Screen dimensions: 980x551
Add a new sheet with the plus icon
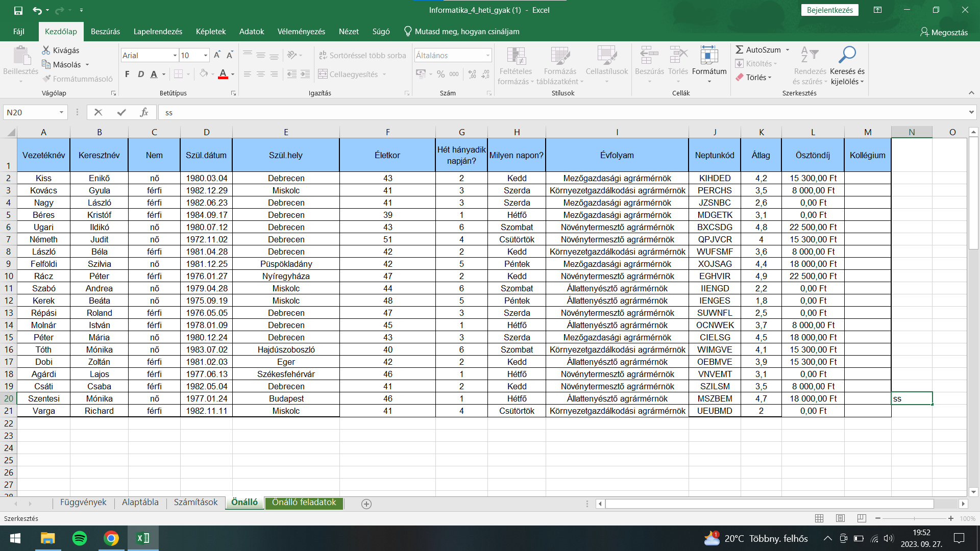[x=366, y=504]
